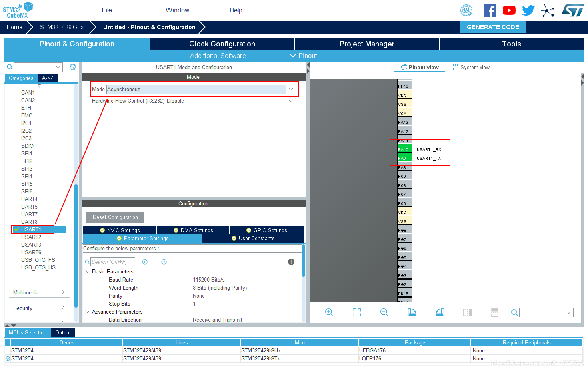588x370 pixels.
Task: Open the User Constants tab
Action: tap(253, 238)
